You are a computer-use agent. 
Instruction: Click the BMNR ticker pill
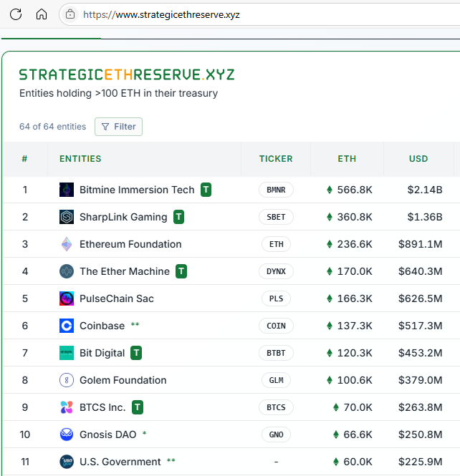coord(276,190)
